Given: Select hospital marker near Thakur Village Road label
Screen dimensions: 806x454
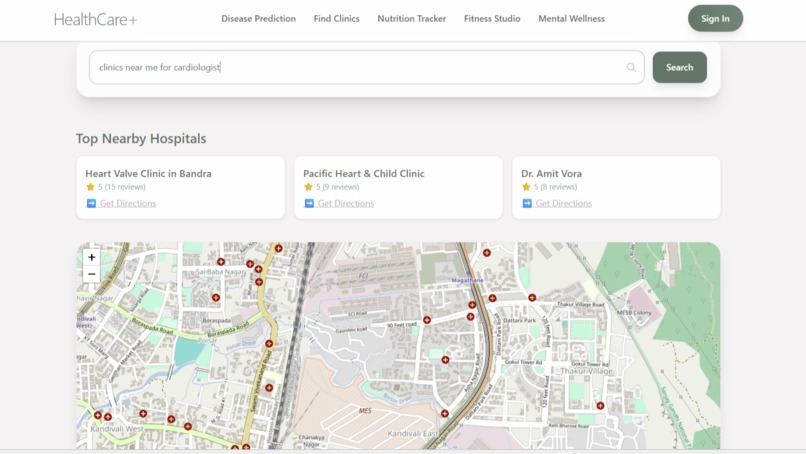Looking at the screenshot, I should [532, 297].
